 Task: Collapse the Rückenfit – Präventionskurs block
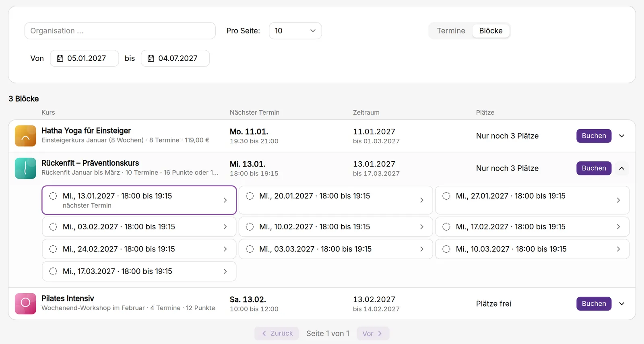click(x=622, y=168)
